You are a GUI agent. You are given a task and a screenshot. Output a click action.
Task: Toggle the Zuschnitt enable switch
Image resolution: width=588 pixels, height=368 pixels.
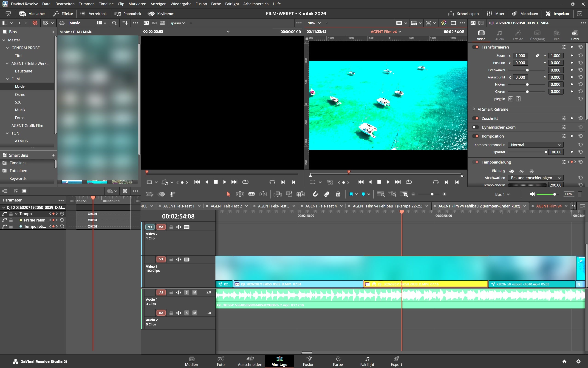(475, 118)
